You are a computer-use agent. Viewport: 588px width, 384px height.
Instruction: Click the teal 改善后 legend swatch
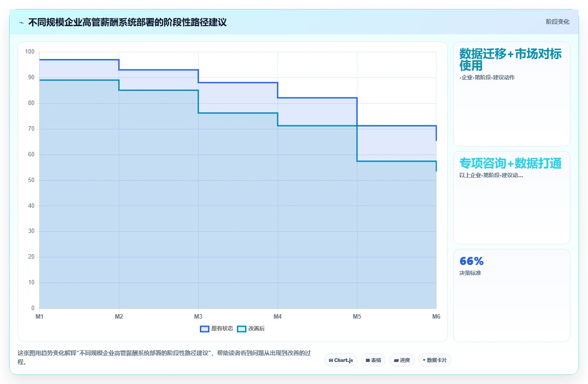241,329
